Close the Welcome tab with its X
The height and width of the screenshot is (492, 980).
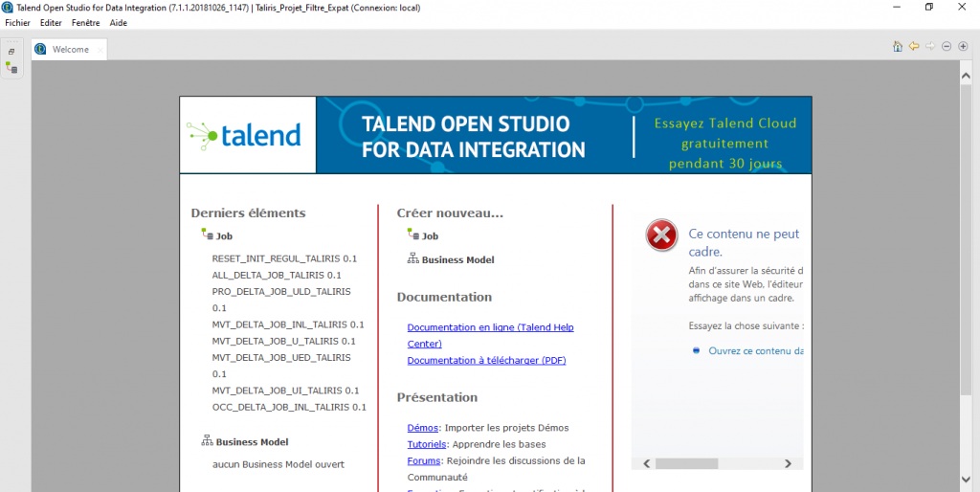100,50
